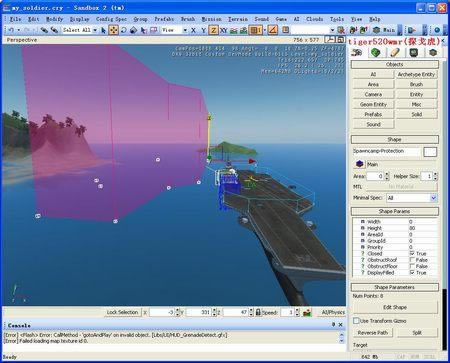The image size is (450, 363).
Task: Open the Terrain menu
Action: (x=238, y=19)
